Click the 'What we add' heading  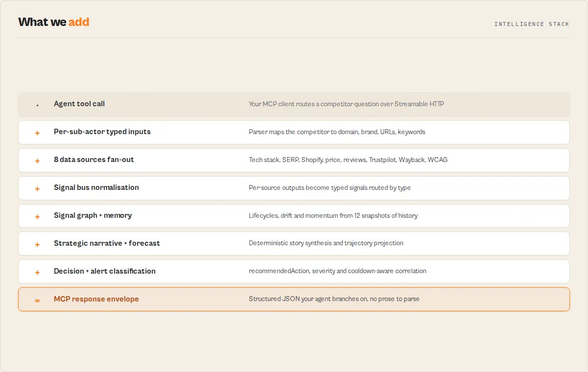(x=54, y=22)
